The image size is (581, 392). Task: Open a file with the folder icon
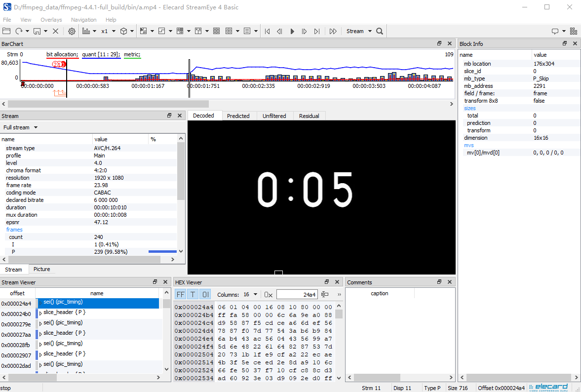click(6, 31)
